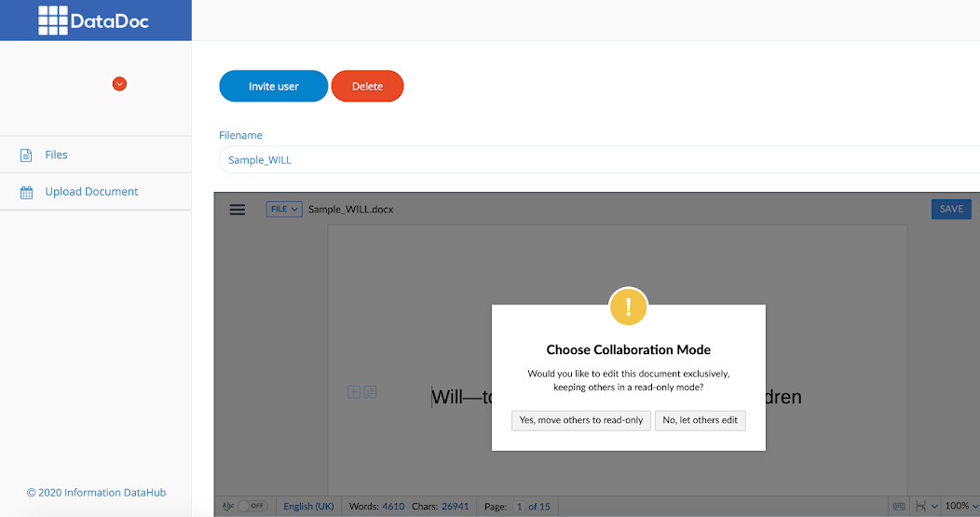The image size is (980, 517).
Task: Click the Upload Document calendar icon
Action: click(26, 193)
